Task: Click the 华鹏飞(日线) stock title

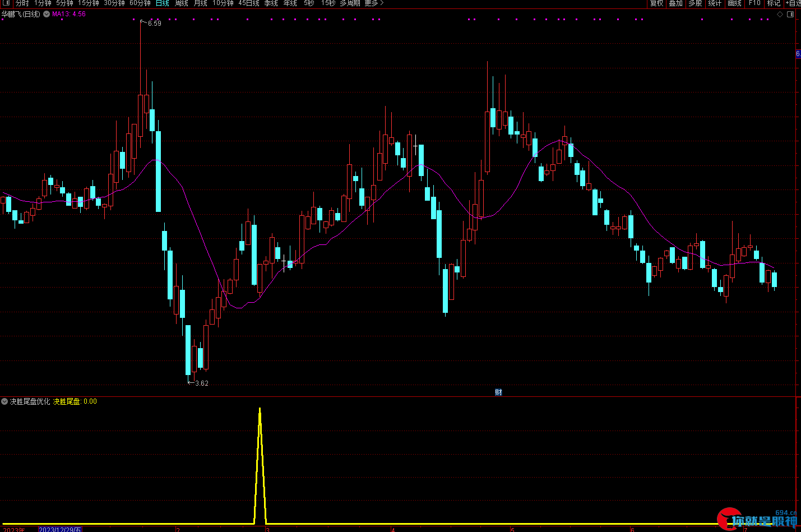Action: click(21, 14)
